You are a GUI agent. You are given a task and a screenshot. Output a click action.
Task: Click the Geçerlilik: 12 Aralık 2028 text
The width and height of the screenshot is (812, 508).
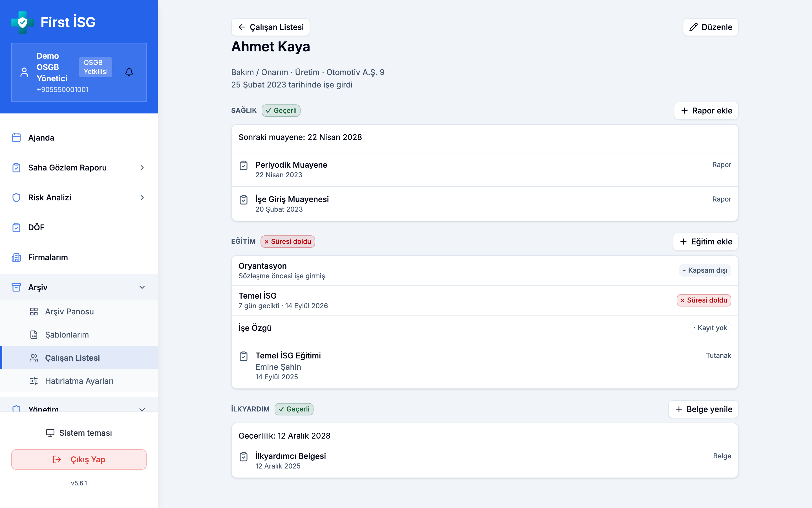tap(284, 436)
